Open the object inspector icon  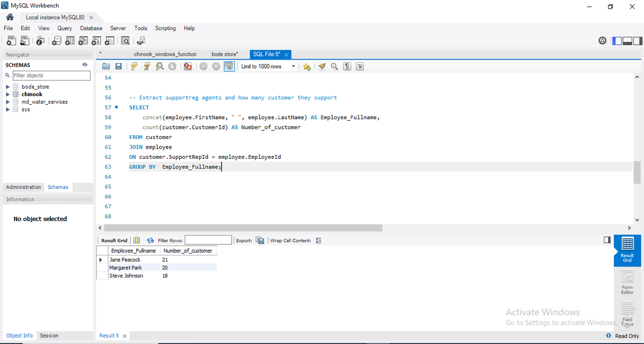41,40
